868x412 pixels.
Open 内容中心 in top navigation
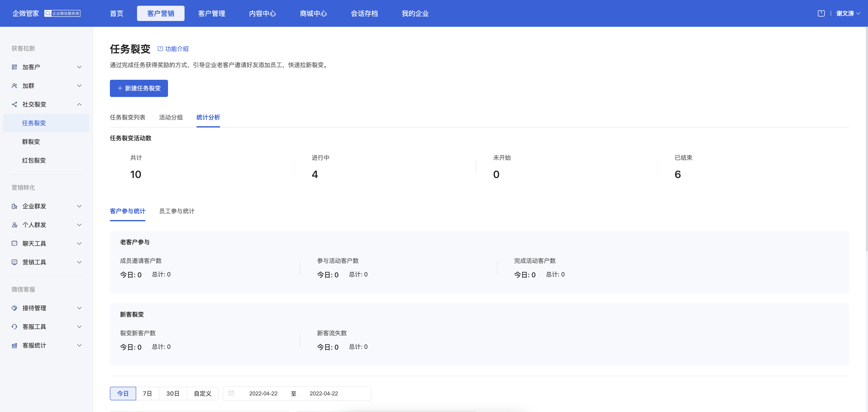(262, 14)
